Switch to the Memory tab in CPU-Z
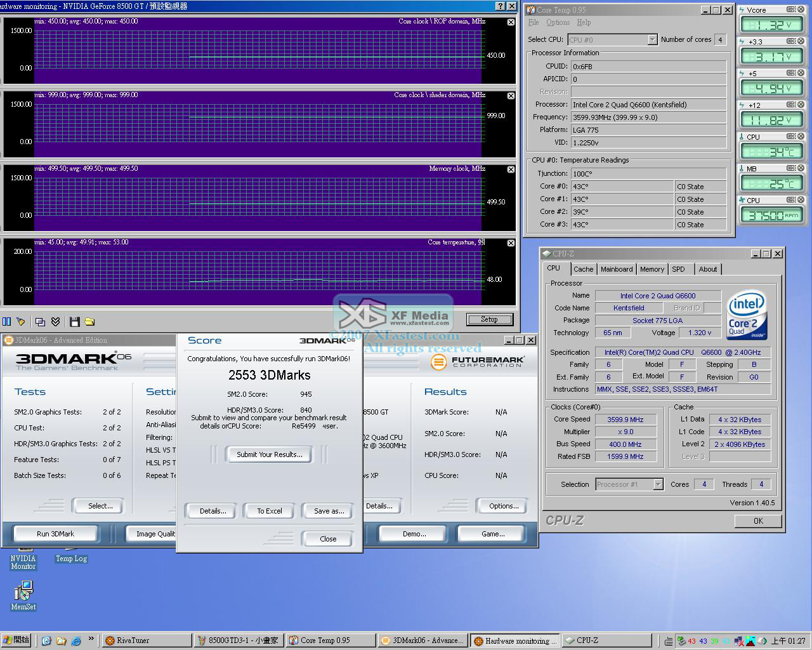 [x=652, y=269]
